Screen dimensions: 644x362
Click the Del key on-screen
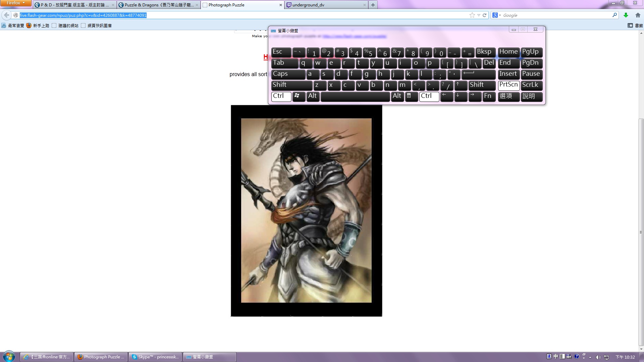489,63
